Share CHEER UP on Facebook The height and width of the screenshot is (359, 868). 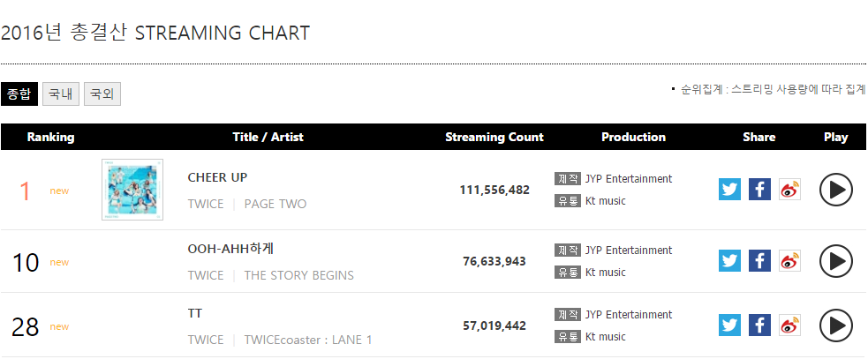(759, 189)
